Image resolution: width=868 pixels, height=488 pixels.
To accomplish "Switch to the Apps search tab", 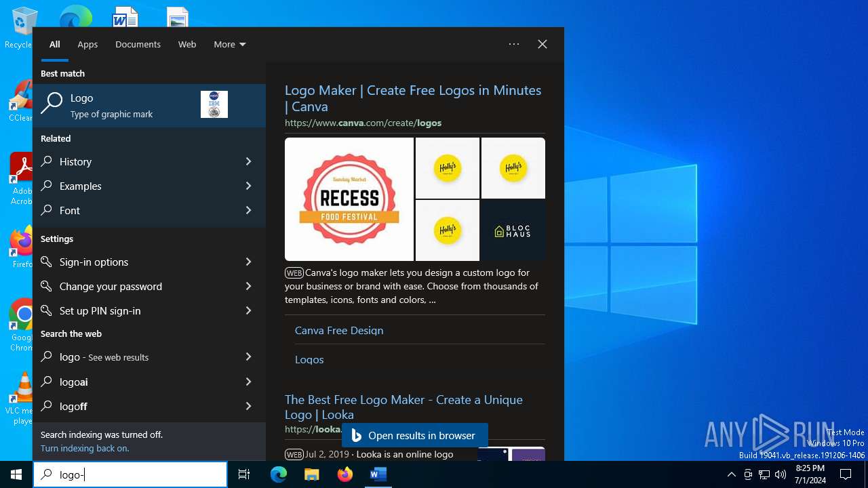I will [87, 44].
